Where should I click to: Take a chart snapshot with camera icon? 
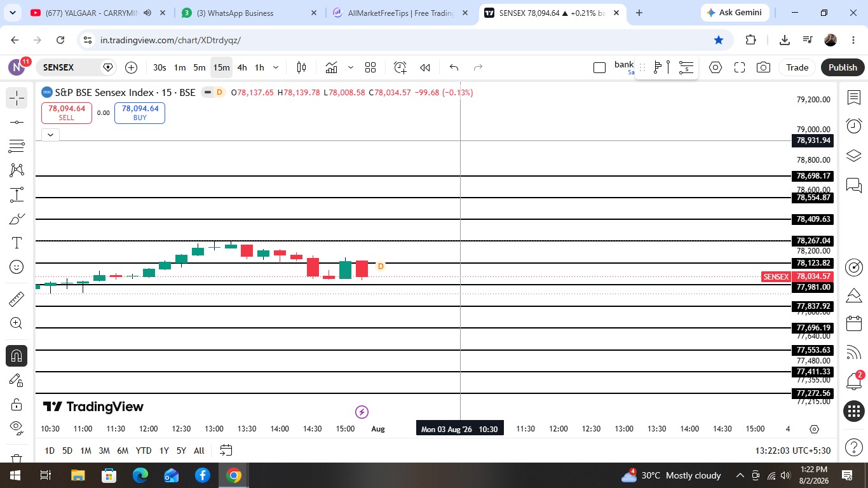click(x=764, y=67)
